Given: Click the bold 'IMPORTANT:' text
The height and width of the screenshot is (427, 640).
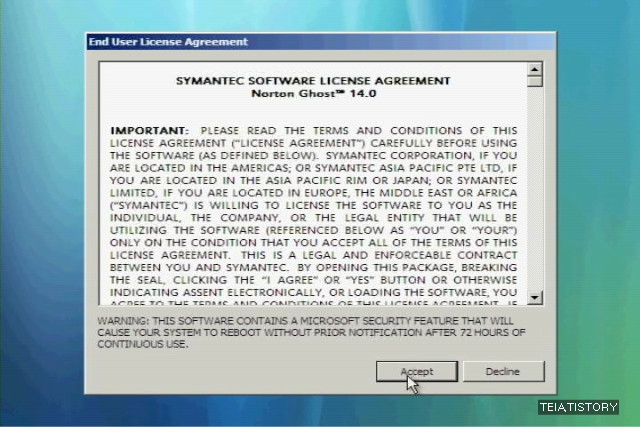Looking at the screenshot, I should (x=149, y=131).
